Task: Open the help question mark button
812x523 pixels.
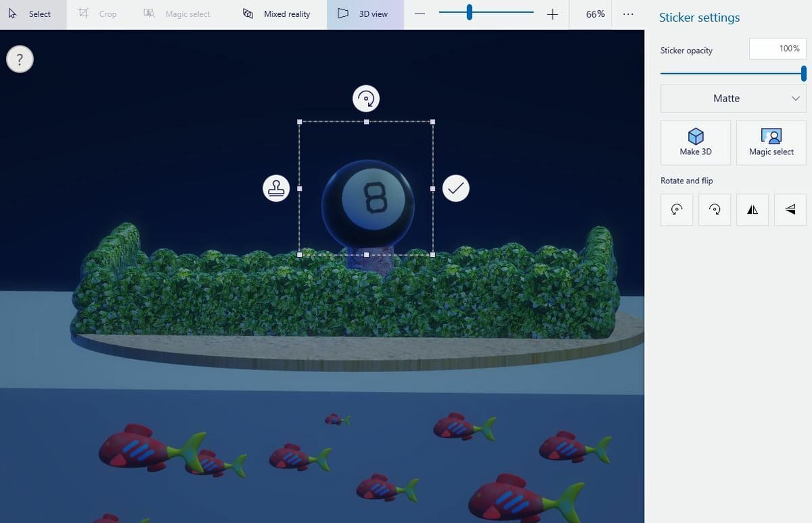Action: click(x=20, y=60)
